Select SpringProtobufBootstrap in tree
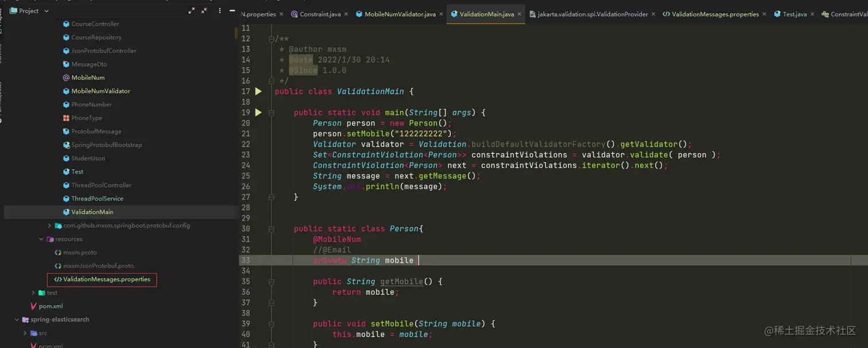 click(106, 145)
